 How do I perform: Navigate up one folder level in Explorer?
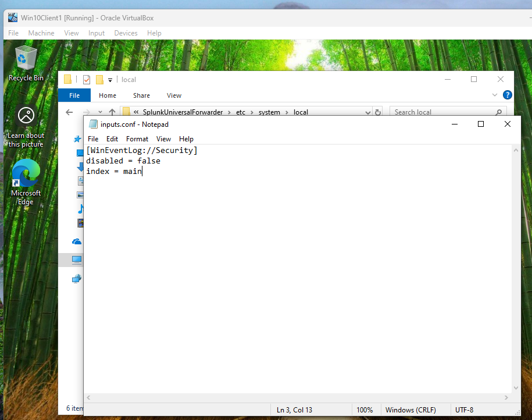coord(112,112)
